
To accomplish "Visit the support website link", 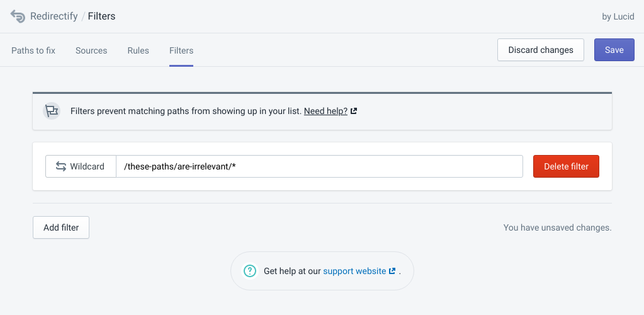I will pos(354,271).
